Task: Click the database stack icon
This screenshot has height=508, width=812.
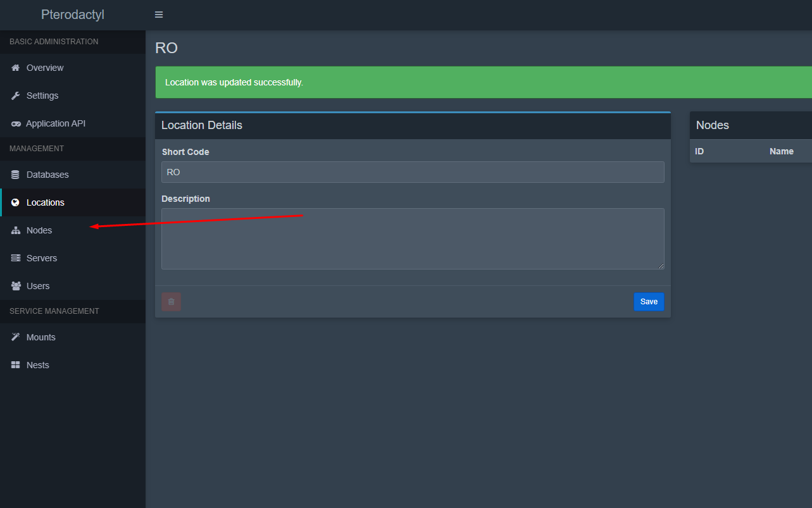Action: (16, 175)
